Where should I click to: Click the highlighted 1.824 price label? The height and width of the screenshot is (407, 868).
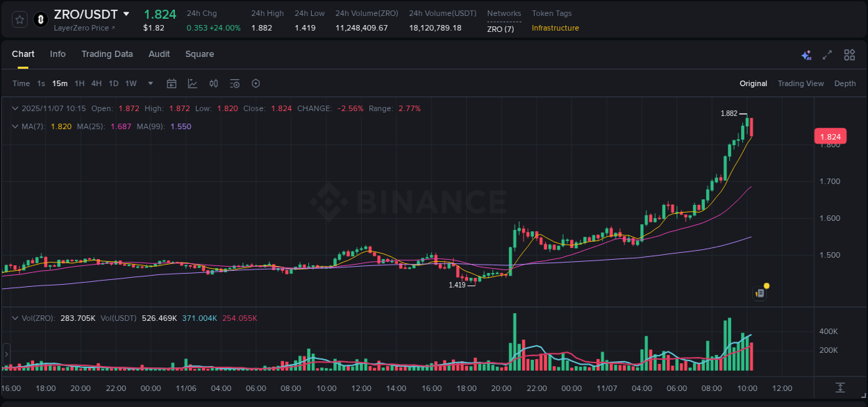click(831, 136)
